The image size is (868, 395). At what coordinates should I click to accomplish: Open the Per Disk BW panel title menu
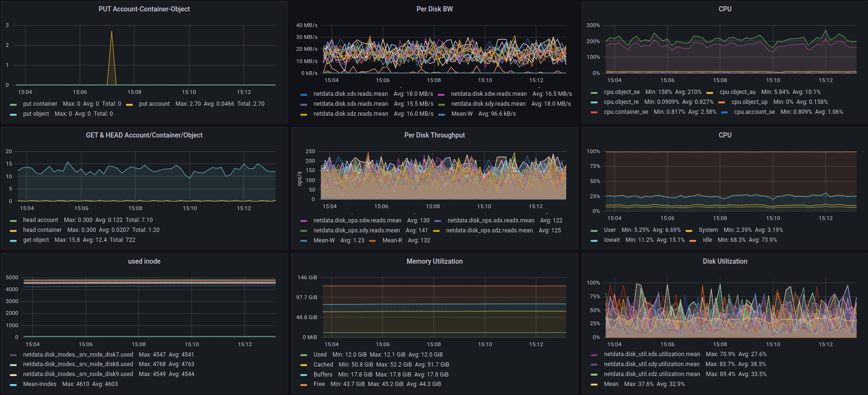[434, 9]
